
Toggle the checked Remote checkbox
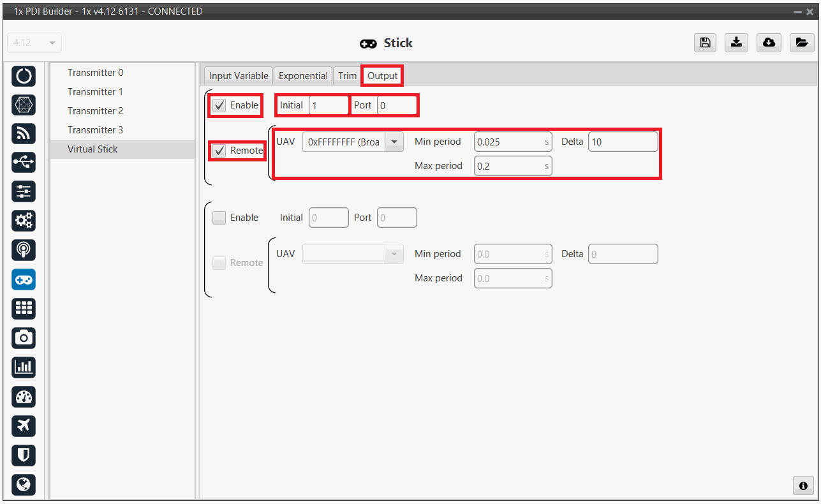pos(219,151)
